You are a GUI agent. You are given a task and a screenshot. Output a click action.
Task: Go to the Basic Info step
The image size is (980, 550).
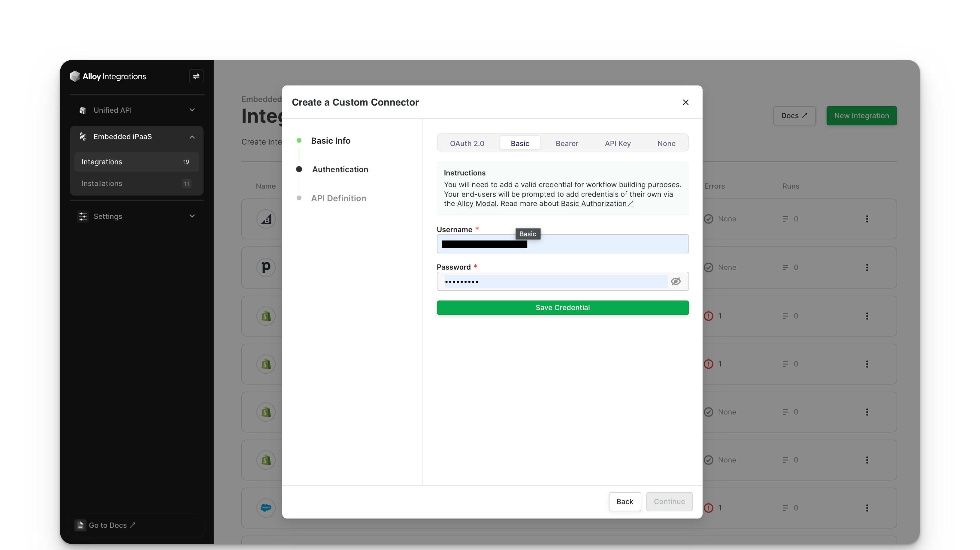click(x=330, y=141)
